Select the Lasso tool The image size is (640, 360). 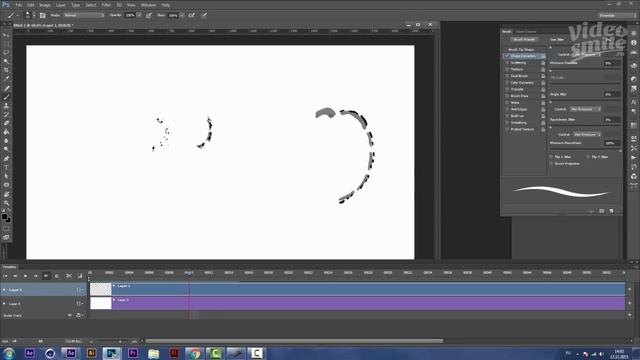[x=6, y=53]
